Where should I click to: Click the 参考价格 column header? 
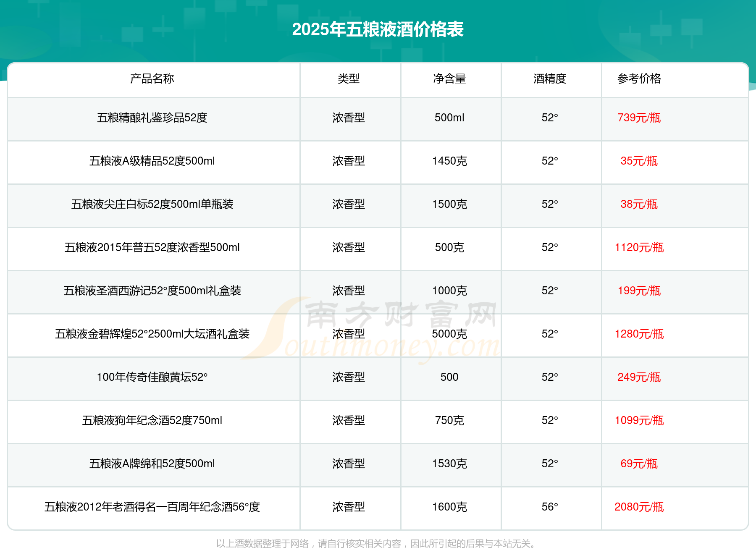[x=639, y=79]
